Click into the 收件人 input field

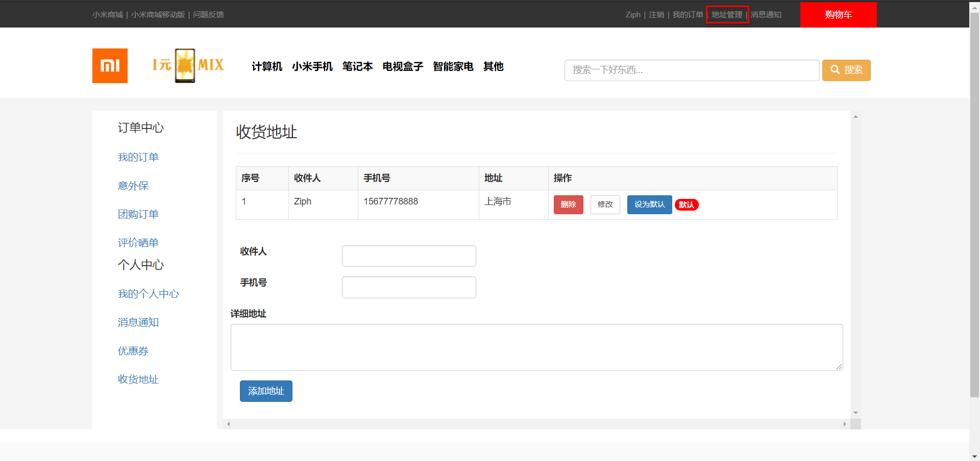(409, 256)
